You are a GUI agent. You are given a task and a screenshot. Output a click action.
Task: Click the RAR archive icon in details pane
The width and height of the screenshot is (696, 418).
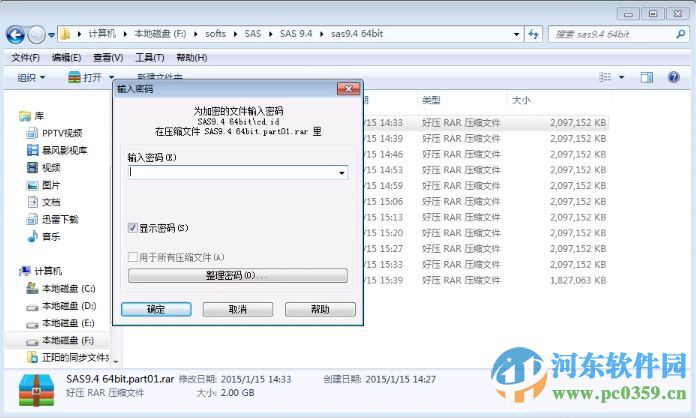tap(36, 390)
